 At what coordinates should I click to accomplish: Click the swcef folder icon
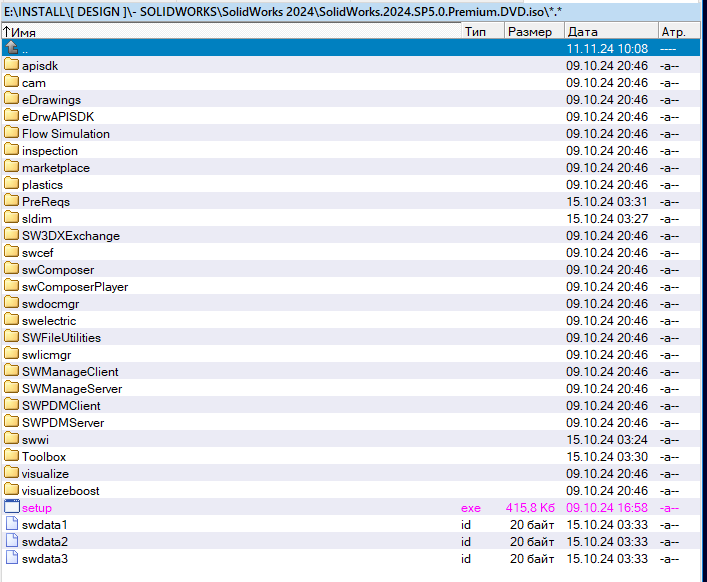12,252
